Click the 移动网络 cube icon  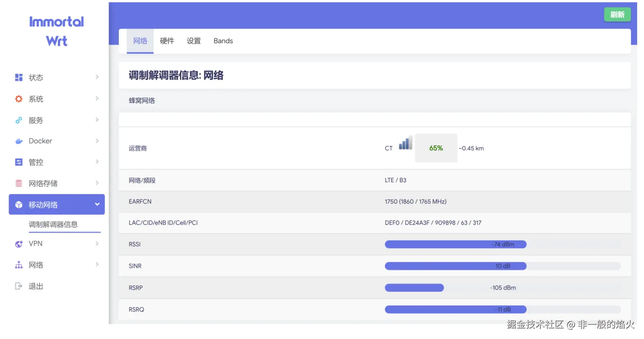pos(19,205)
